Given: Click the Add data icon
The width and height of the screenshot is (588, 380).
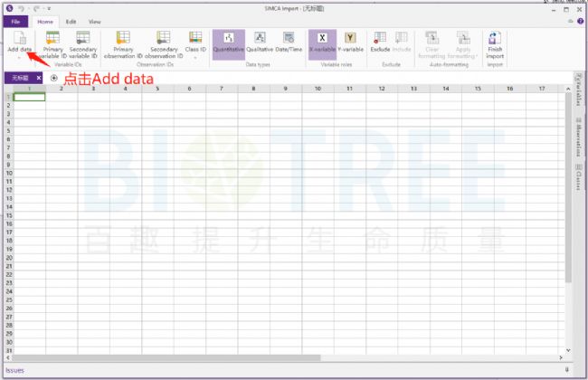Looking at the screenshot, I should click(x=19, y=38).
